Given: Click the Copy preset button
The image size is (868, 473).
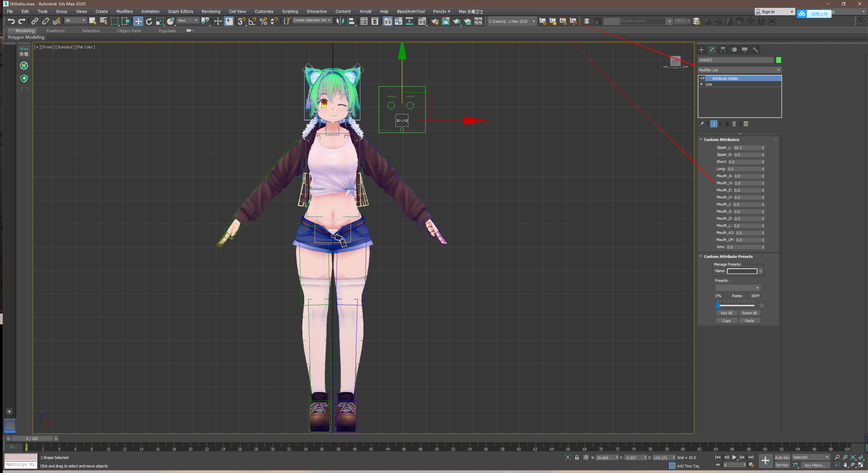Looking at the screenshot, I should [726, 320].
